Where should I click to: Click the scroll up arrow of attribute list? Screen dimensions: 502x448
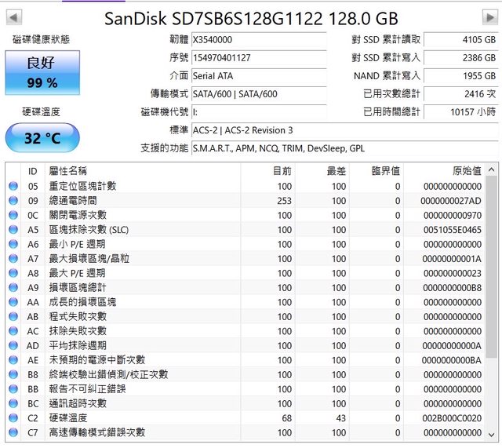pyautogui.click(x=491, y=169)
